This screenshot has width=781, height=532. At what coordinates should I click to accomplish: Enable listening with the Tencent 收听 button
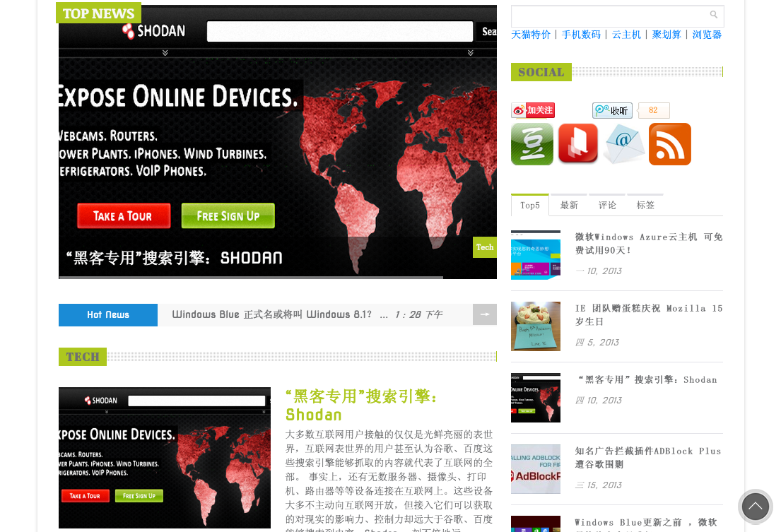612,110
